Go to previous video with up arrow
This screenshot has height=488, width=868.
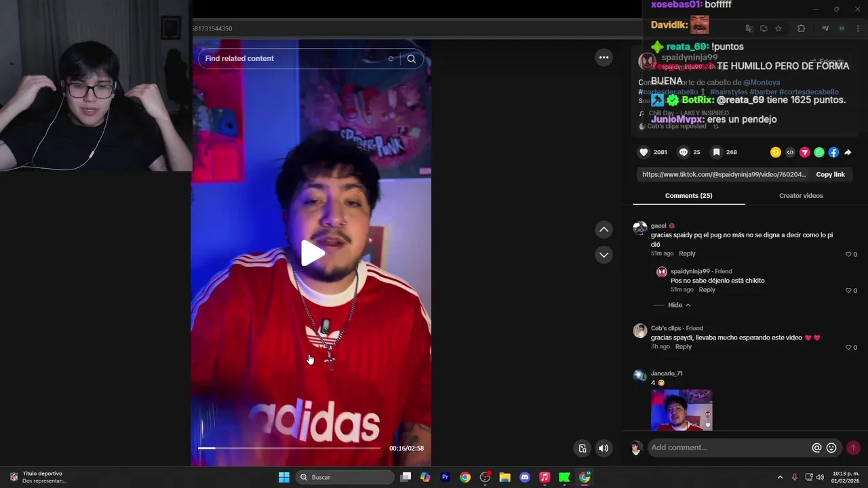[604, 230]
